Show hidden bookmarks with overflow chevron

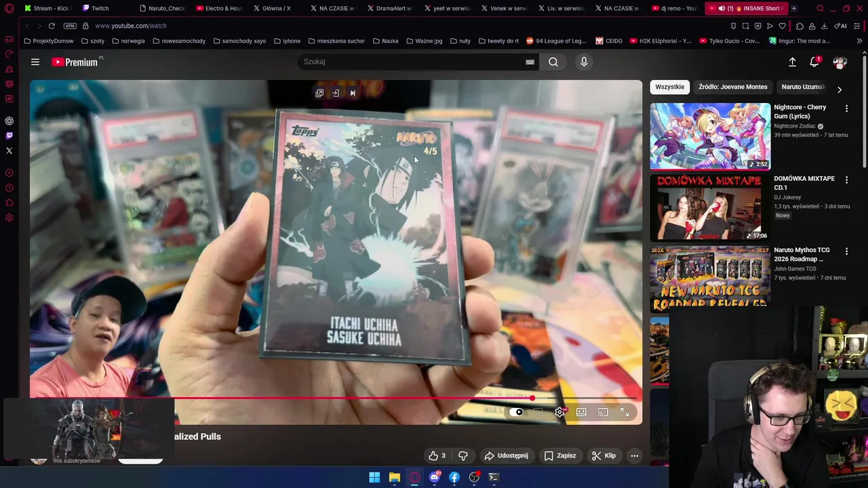[859, 41]
